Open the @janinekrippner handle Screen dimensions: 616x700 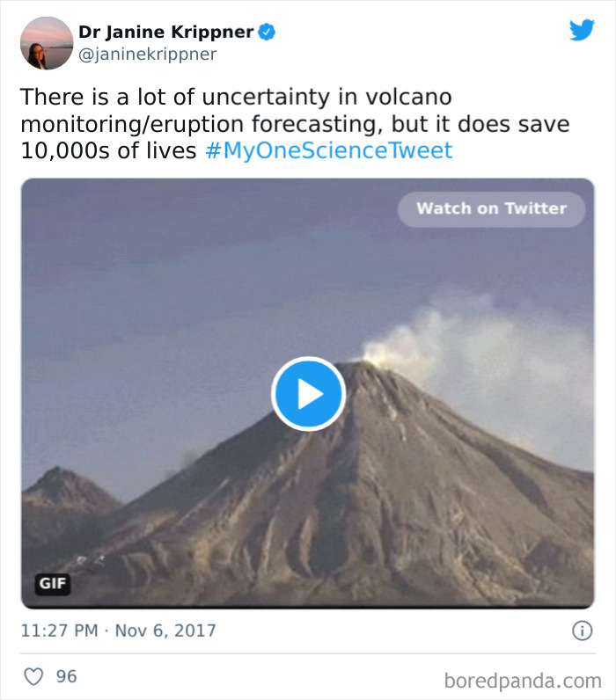point(147,55)
